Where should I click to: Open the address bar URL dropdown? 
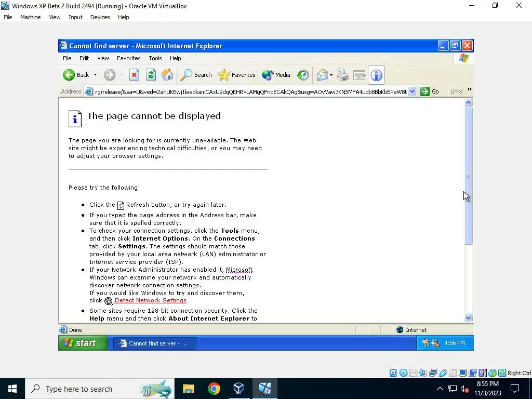pyautogui.click(x=412, y=91)
